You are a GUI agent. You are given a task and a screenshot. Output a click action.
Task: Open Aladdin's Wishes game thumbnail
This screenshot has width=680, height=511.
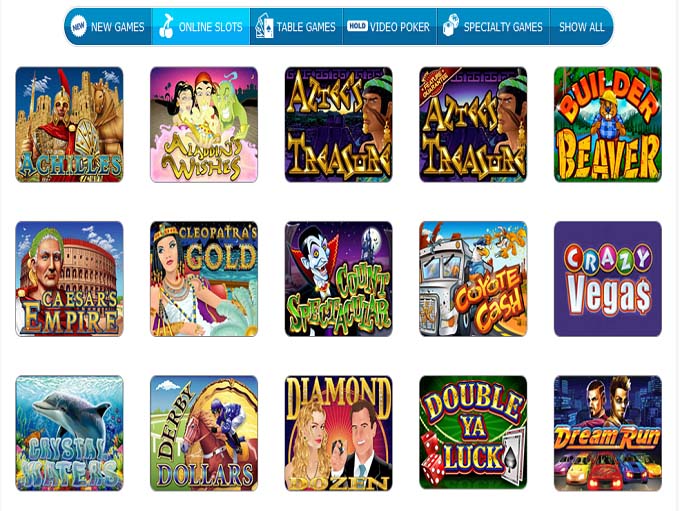pyautogui.click(x=204, y=124)
